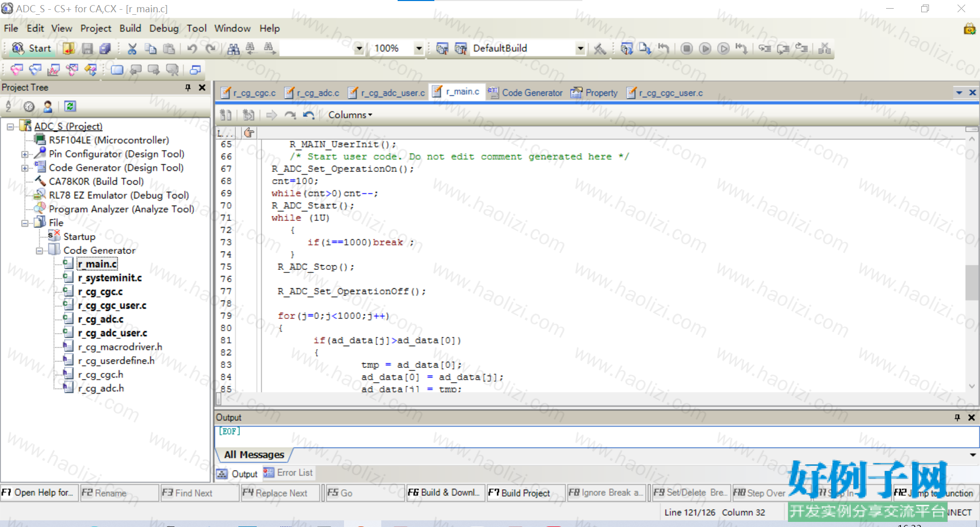Image resolution: width=980 pixels, height=527 pixels.
Task: Click the Paste clipboard icon
Action: click(x=169, y=48)
